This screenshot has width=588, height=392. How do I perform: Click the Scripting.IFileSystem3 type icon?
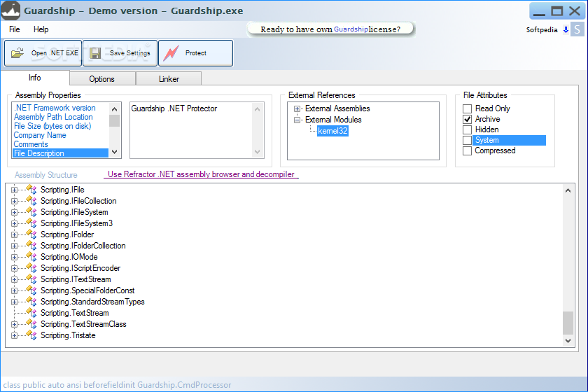point(32,223)
